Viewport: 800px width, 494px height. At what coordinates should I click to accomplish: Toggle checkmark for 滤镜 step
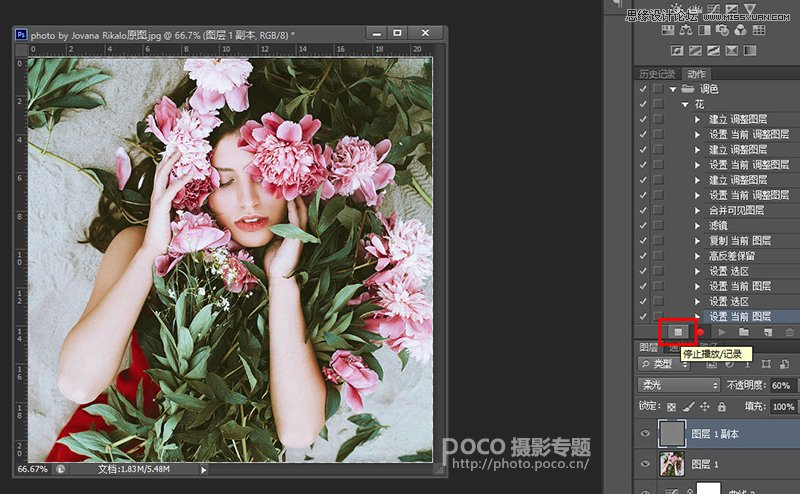click(643, 225)
